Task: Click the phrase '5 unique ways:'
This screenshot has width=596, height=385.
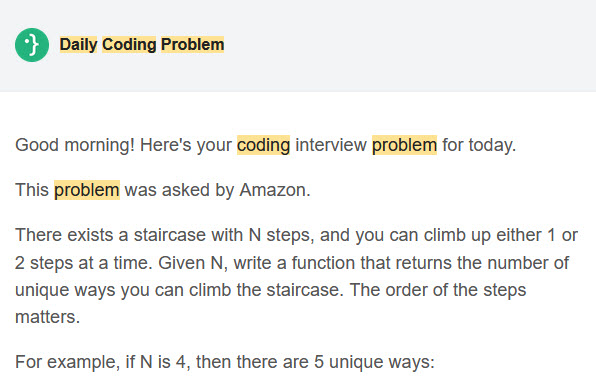Action: [374, 362]
